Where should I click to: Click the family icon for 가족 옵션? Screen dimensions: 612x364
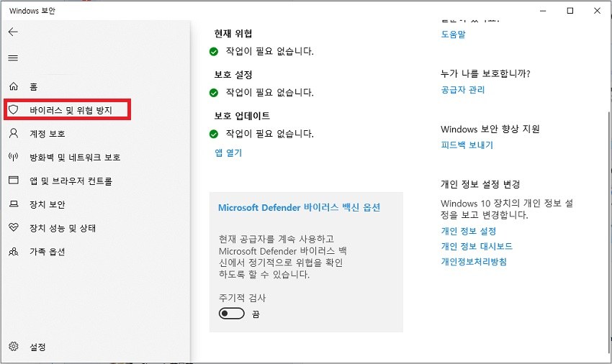(14, 252)
